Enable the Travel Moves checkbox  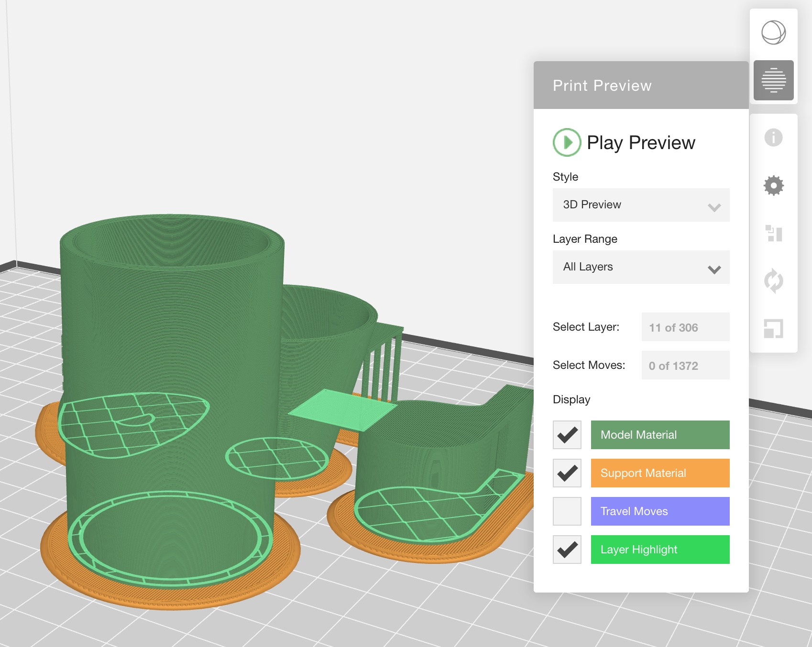click(567, 511)
